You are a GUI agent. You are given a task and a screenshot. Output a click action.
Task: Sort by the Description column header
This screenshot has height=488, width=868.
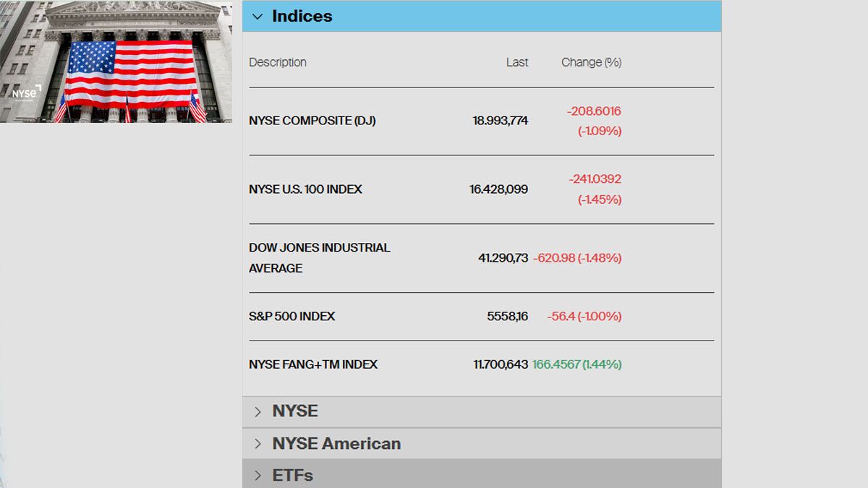click(278, 62)
